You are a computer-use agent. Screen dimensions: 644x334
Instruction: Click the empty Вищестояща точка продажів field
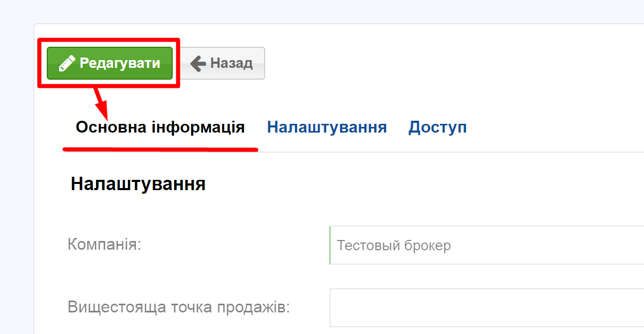[x=487, y=308]
